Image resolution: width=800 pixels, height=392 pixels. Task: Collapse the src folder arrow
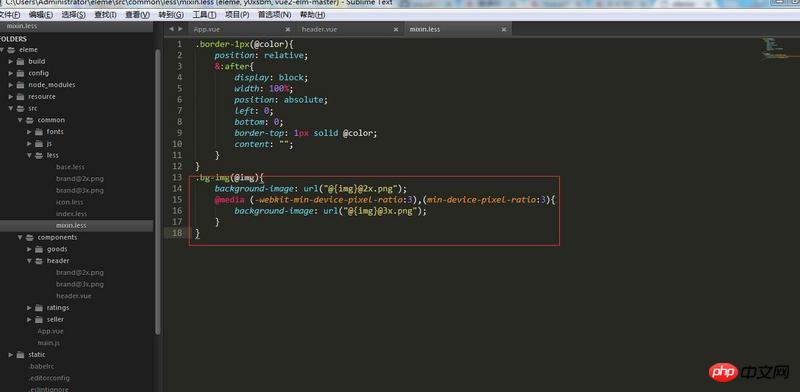[11, 109]
